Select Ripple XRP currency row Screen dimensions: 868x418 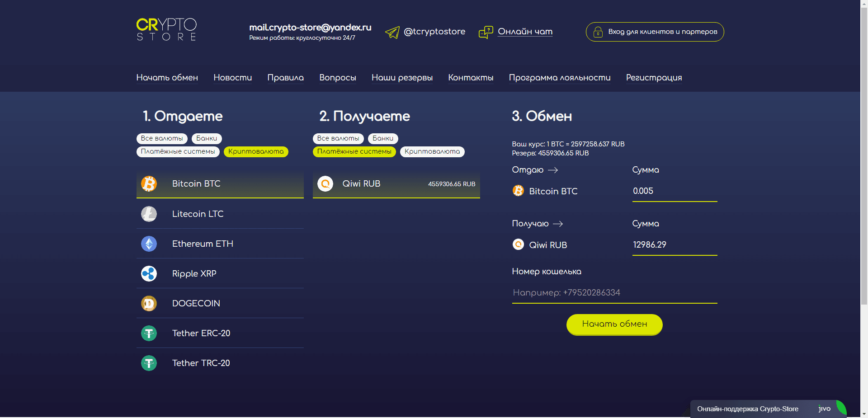click(220, 273)
